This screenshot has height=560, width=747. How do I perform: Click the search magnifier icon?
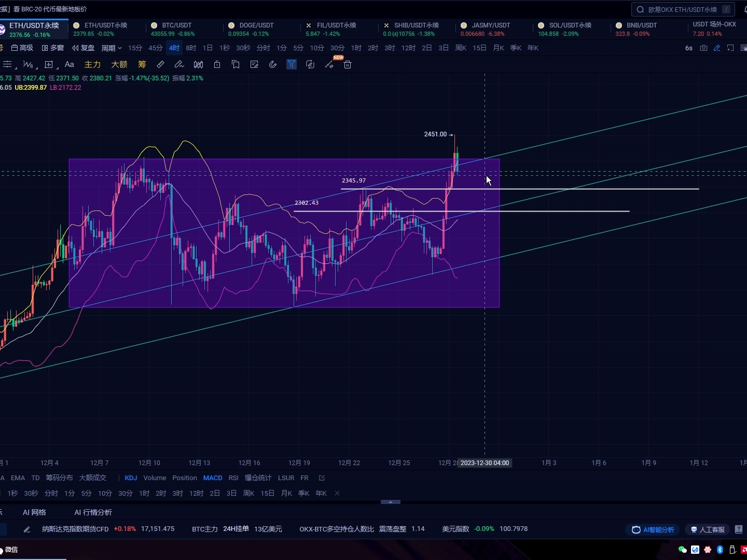click(640, 9)
